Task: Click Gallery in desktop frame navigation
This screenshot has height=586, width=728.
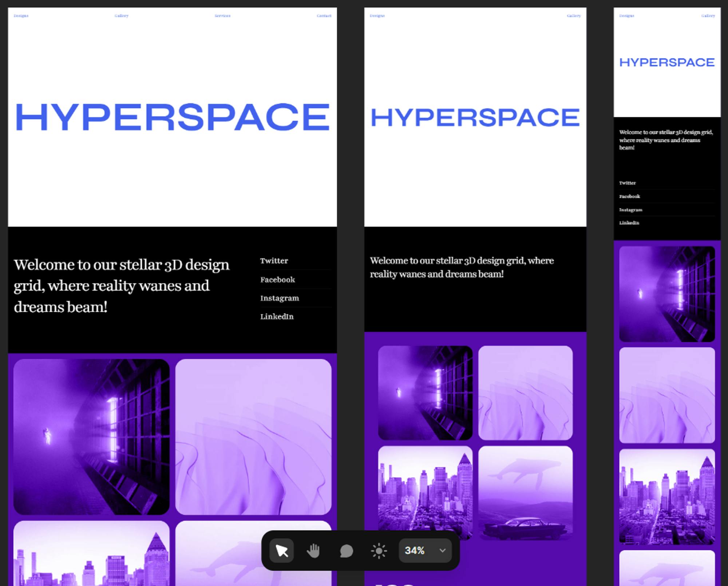Action: point(122,16)
